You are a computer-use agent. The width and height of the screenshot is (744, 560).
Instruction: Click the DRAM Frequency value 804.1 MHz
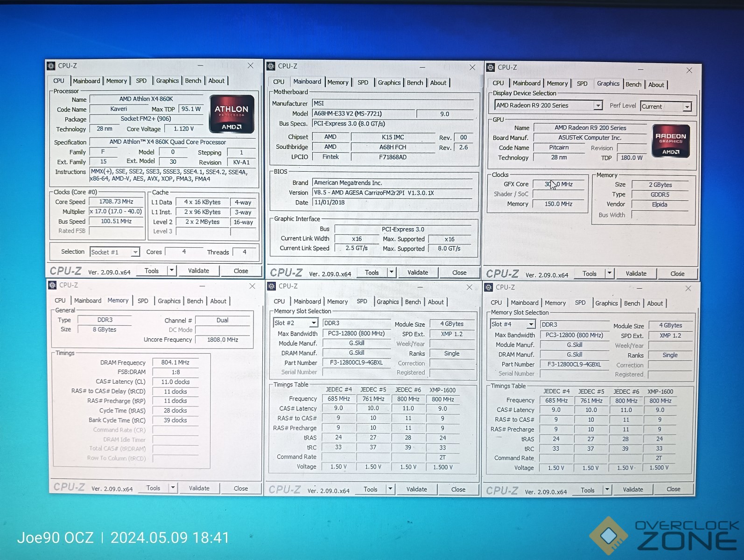[x=175, y=362]
